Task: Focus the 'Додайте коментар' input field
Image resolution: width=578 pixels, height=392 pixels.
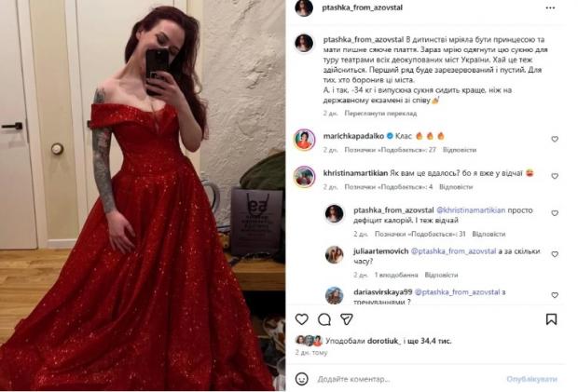Action: tap(407, 379)
